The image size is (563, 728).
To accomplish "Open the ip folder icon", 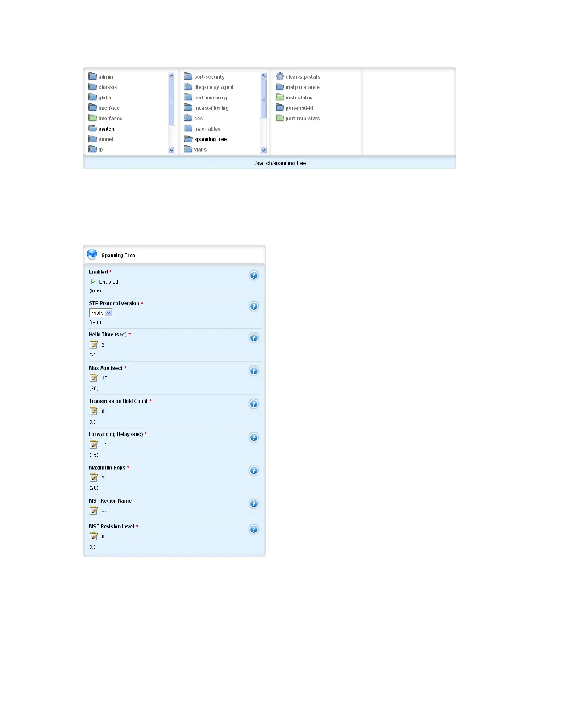I will pyautogui.click(x=92, y=149).
